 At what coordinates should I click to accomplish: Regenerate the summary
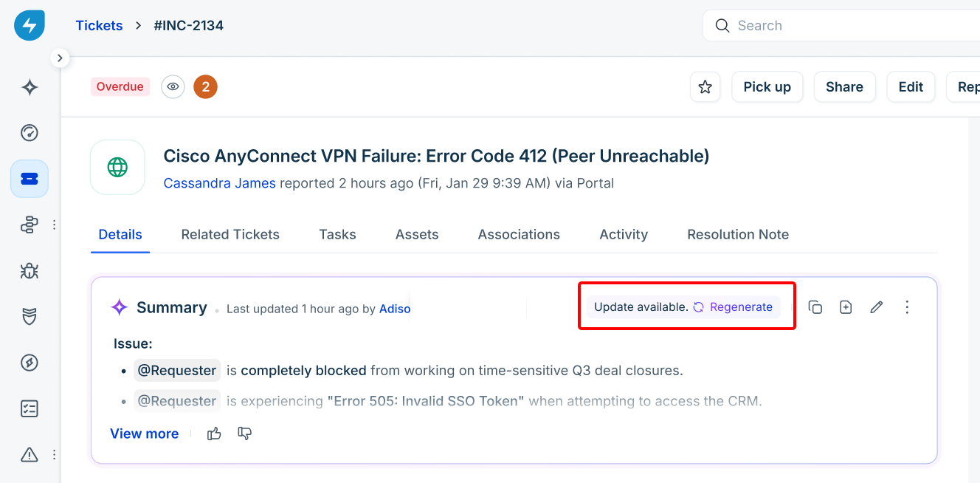click(734, 307)
